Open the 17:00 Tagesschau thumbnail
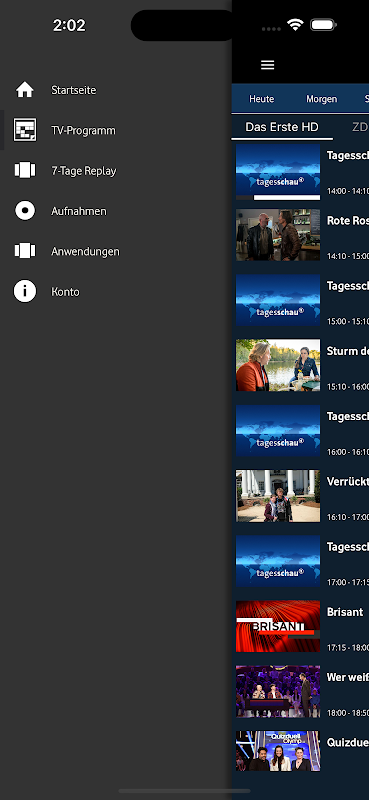369x800 pixels. (278, 561)
